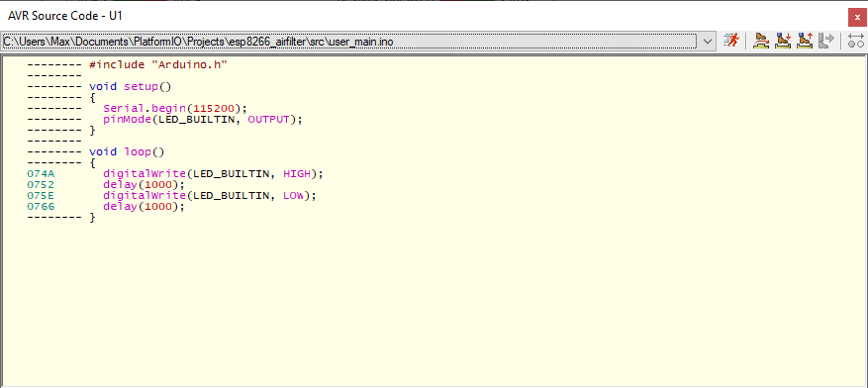The width and height of the screenshot is (868, 388).
Task: Click the Run simulation running-man icon
Action: 731,41
